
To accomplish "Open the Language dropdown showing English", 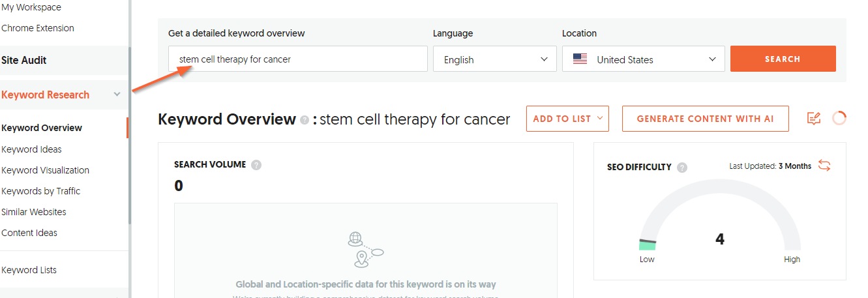I will tap(495, 59).
